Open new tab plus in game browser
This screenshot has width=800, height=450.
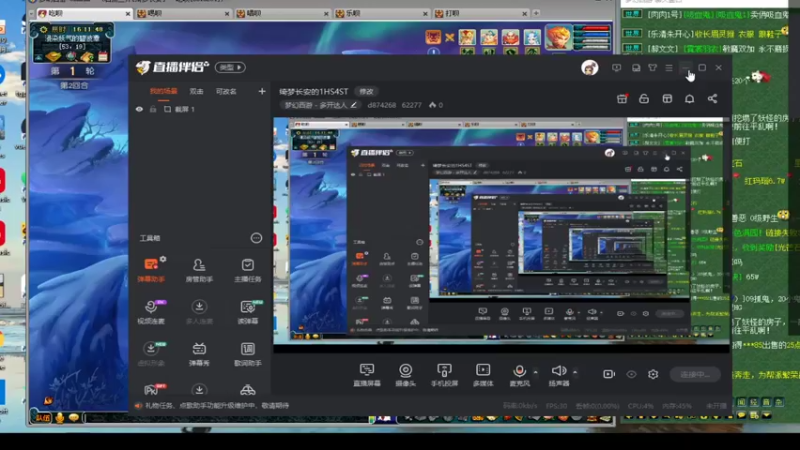pyautogui.click(x=536, y=13)
